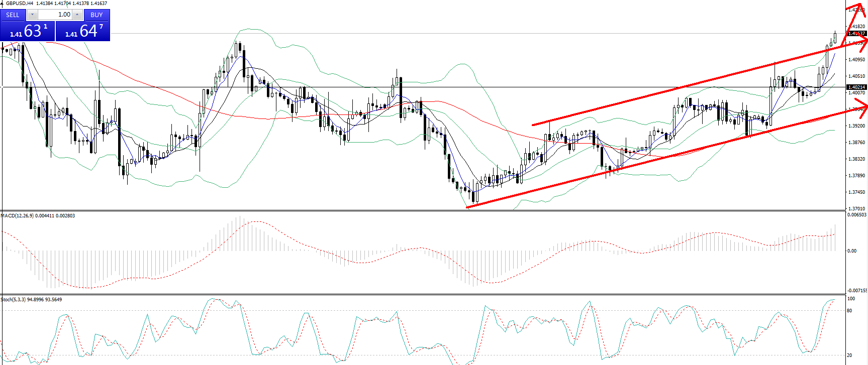Image resolution: width=868 pixels, height=365 pixels.
Task: Click the SELL button
Action: click(13, 15)
